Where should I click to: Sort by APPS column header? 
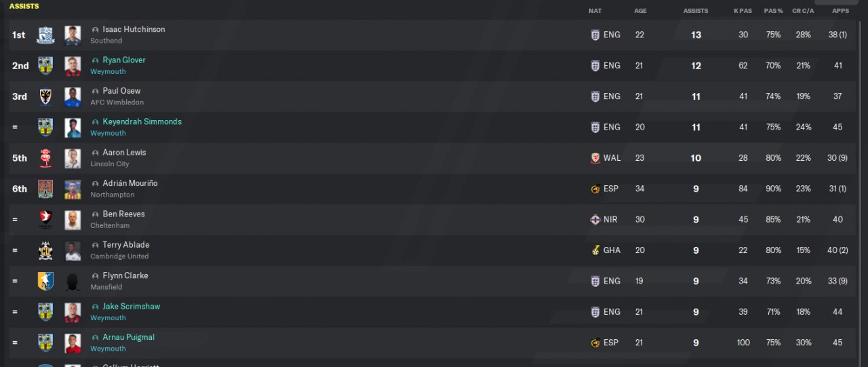click(840, 11)
